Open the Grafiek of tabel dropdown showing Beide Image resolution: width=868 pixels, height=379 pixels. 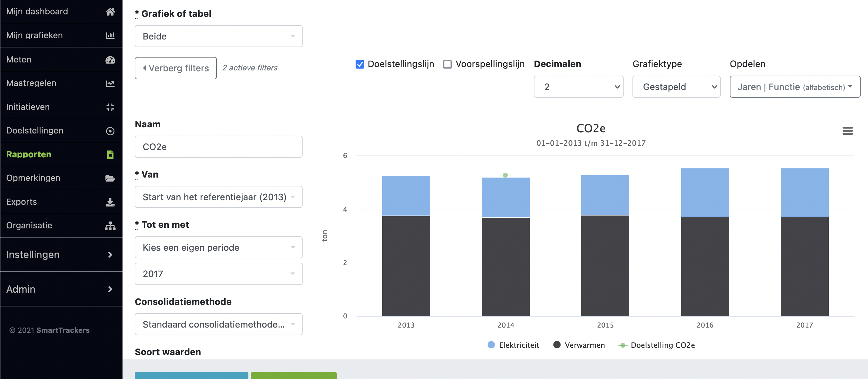point(218,36)
